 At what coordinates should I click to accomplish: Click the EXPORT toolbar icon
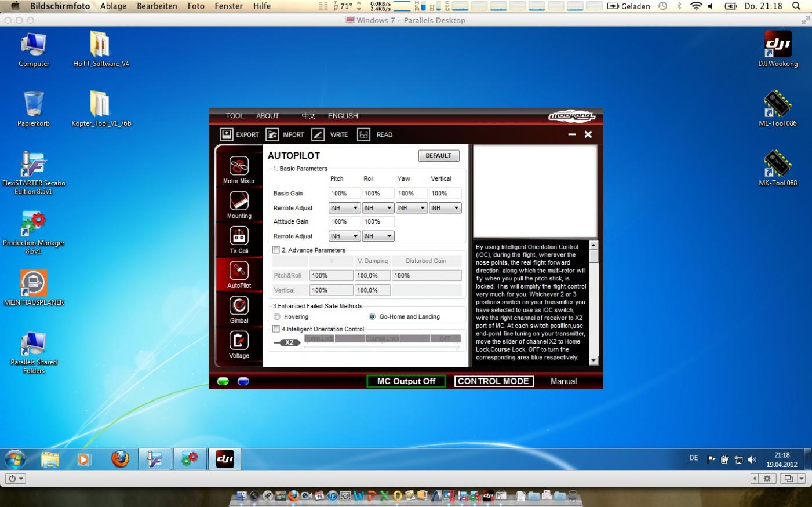point(227,134)
